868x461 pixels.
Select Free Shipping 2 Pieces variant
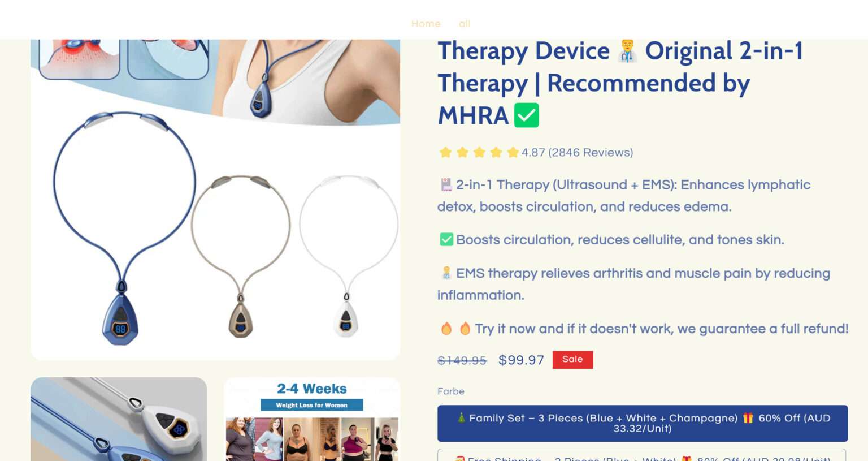pos(641,455)
